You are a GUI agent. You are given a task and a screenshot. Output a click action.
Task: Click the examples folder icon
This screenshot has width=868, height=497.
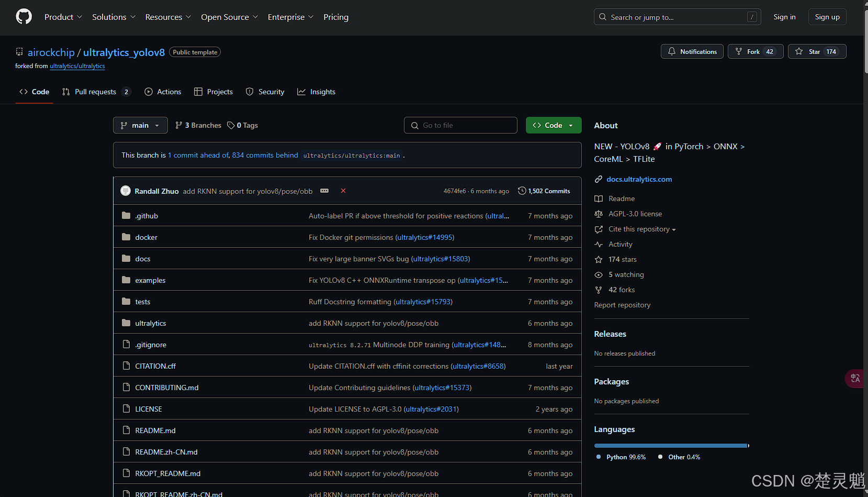coord(126,280)
